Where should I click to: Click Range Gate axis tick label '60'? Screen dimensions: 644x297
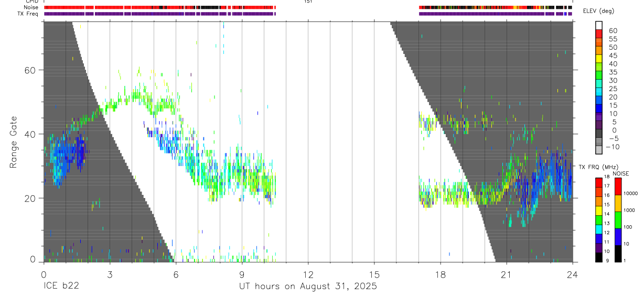pos(30,70)
